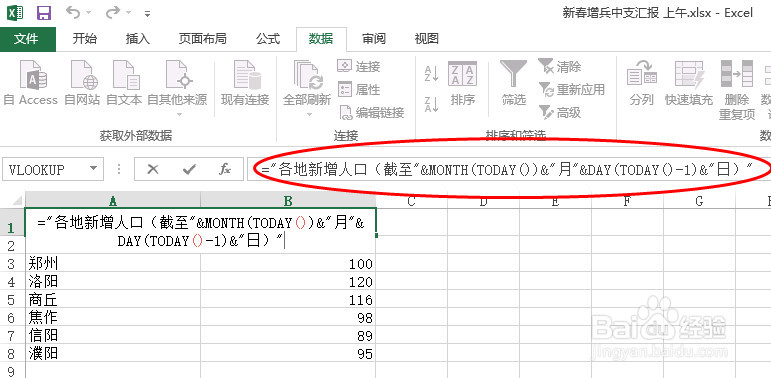
Task: Click cell containing 商丘
Action: (x=113, y=299)
